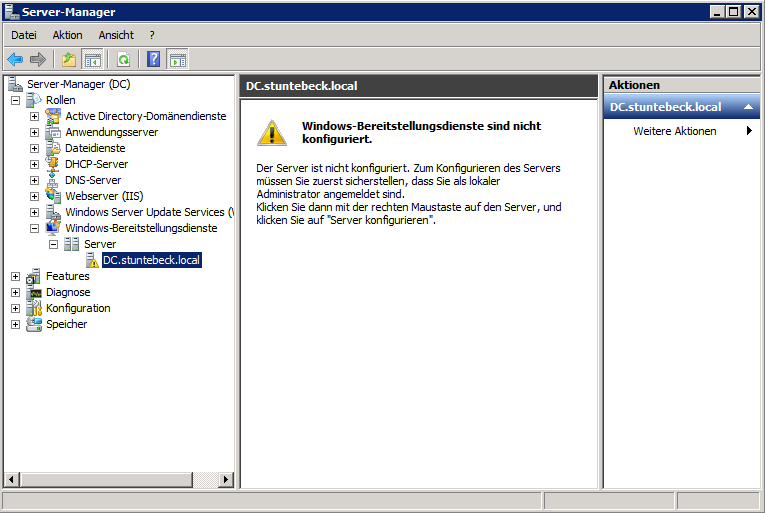
Task: Expand the Webserver (IIS) node
Action: click(x=34, y=196)
